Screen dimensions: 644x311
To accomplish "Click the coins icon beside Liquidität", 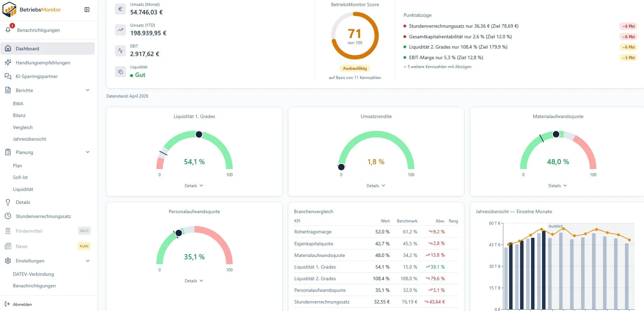I will pos(120,72).
